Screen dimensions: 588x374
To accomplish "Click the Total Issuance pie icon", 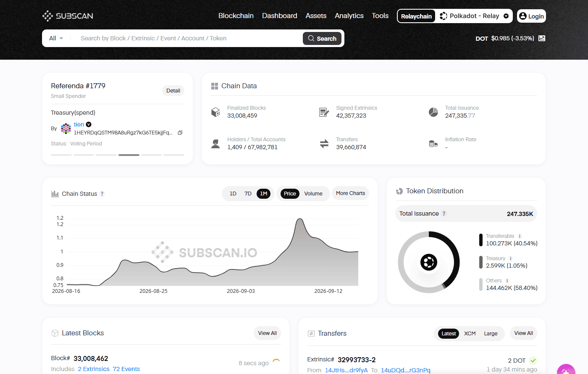I will [433, 112].
